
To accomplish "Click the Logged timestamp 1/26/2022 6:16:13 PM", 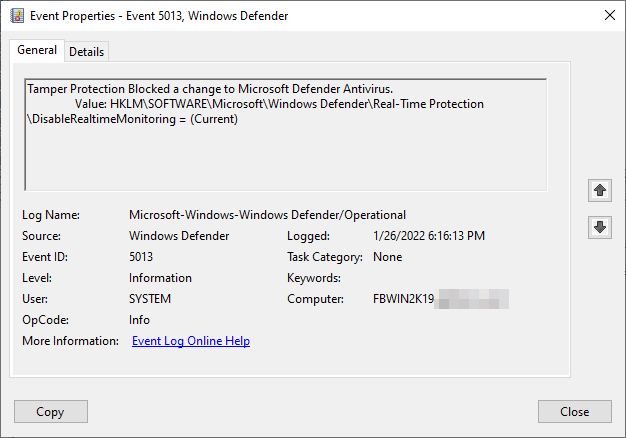I will click(x=429, y=236).
